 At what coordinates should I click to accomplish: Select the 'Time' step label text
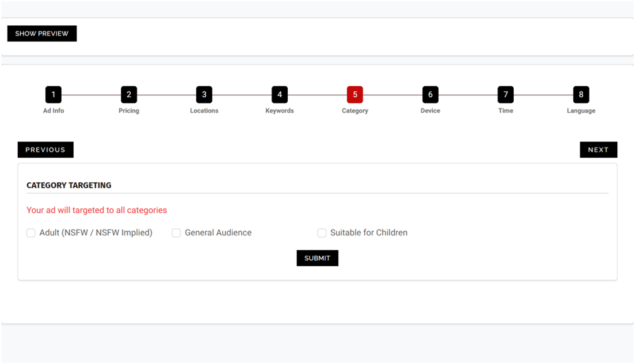pyautogui.click(x=506, y=111)
